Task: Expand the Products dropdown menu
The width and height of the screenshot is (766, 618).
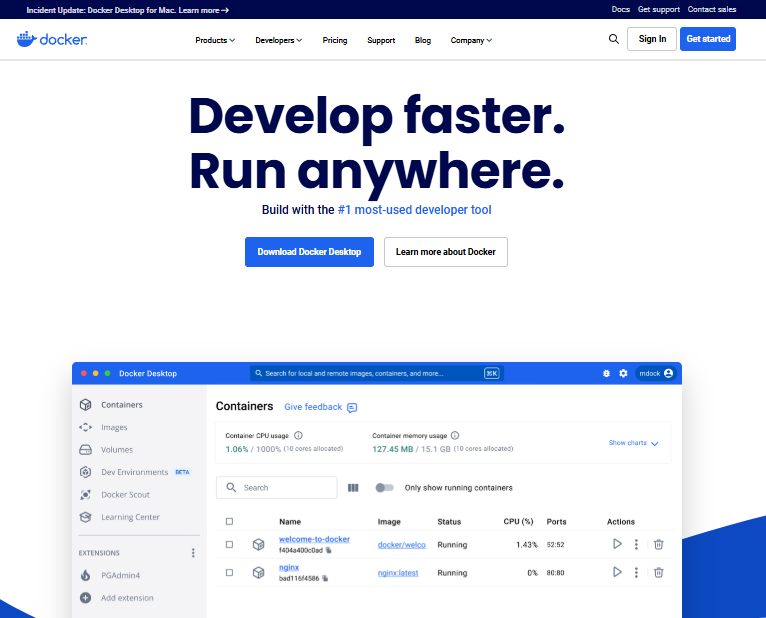Action: 215,40
